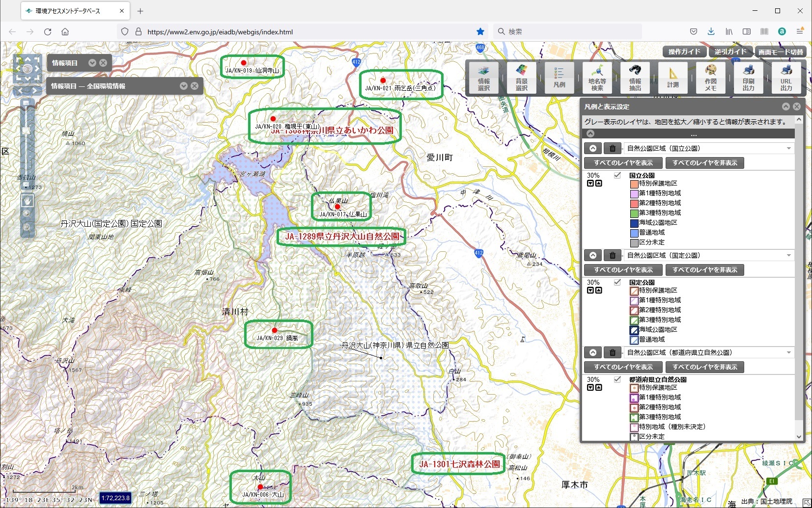Select the 情報抽出 binoculars tool

(635, 78)
